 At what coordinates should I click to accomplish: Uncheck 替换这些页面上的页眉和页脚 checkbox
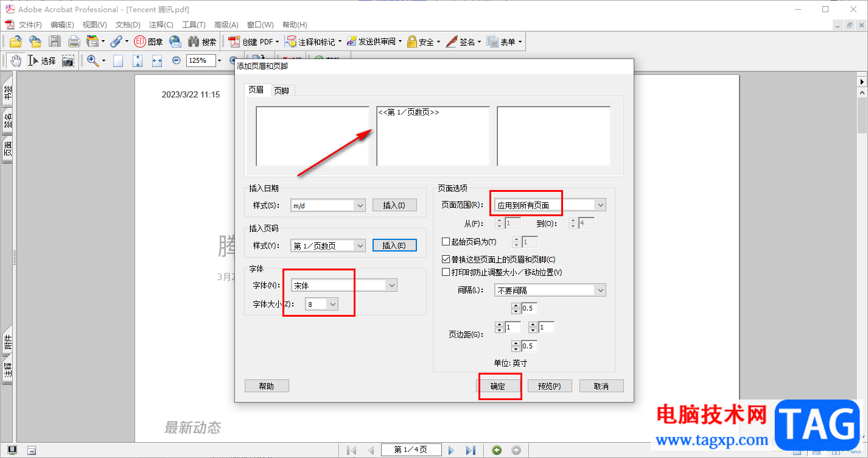click(x=446, y=259)
